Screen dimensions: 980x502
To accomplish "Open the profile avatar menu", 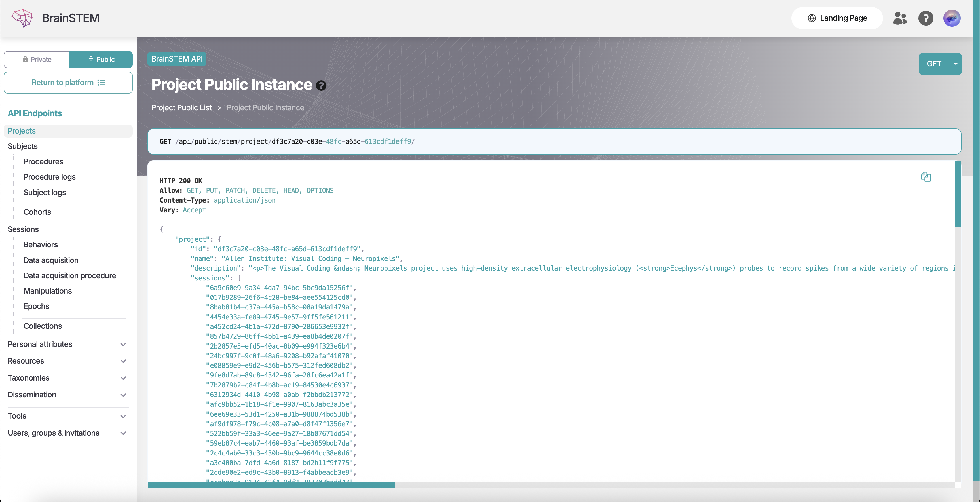I will (x=952, y=18).
